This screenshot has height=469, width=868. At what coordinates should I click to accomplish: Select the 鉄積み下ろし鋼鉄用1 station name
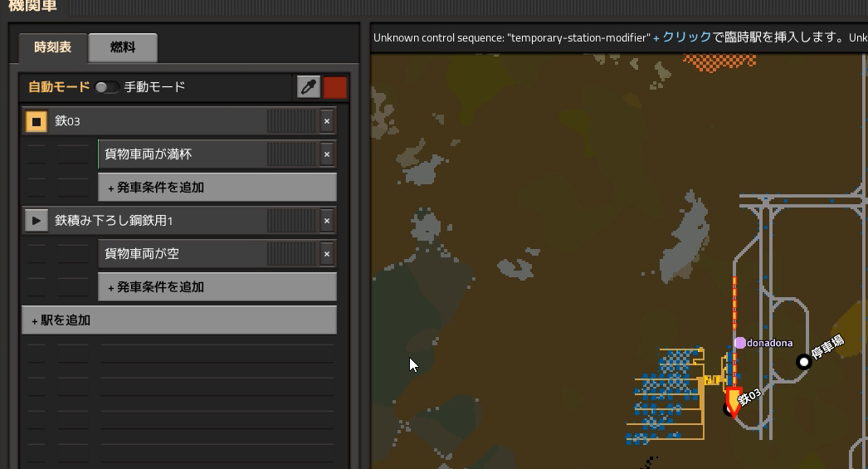click(x=114, y=221)
